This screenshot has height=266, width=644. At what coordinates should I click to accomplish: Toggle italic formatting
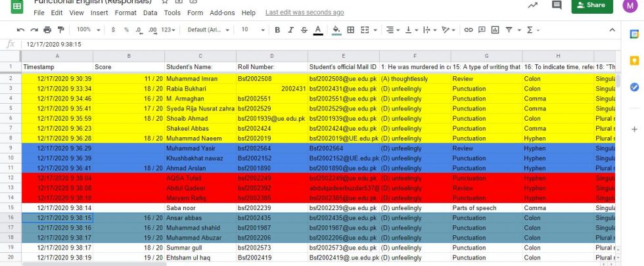(290, 30)
